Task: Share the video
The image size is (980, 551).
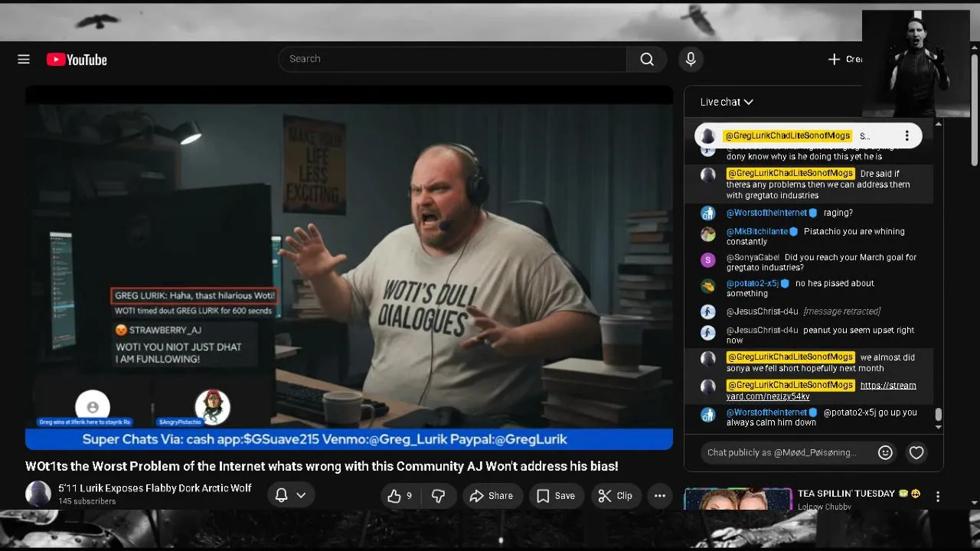Action: pos(492,496)
